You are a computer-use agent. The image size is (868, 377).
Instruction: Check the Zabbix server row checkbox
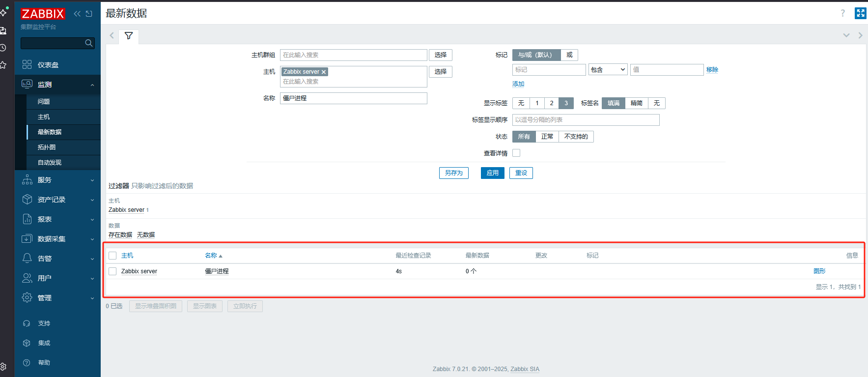point(112,271)
